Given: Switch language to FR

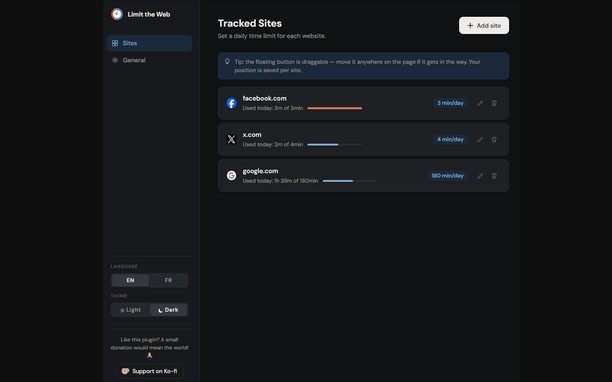Looking at the screenshot, I should pos(168,280).
